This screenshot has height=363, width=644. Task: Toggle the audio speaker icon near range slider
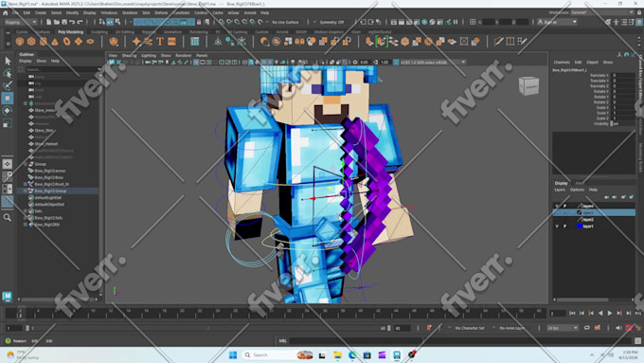tap(618, 328)
